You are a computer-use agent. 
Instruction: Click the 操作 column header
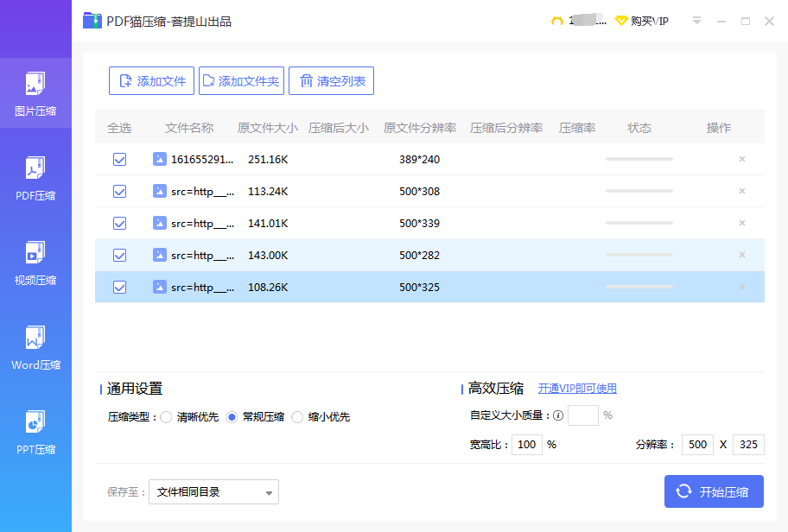tap(719, 128)
